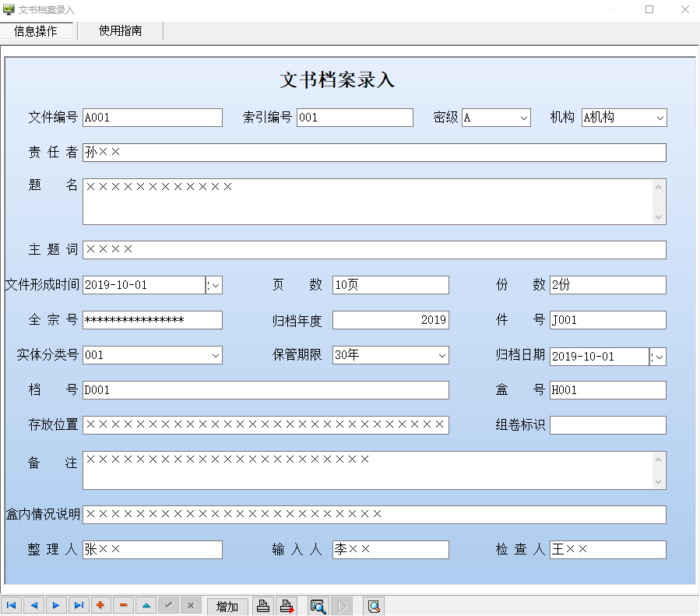Image resolution: width=700 pixels, height=616 pixels.
Task: Click the 主题词 input field
Action: 374,250
